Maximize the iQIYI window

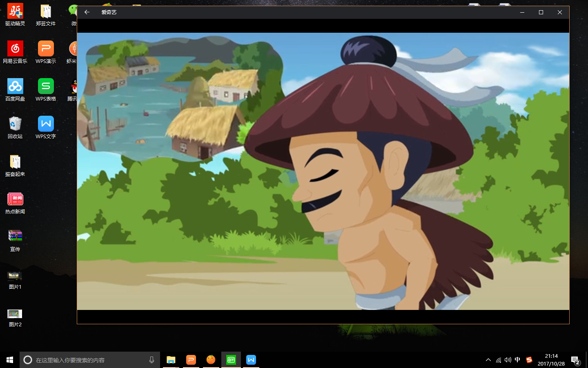tap(541, 12)
